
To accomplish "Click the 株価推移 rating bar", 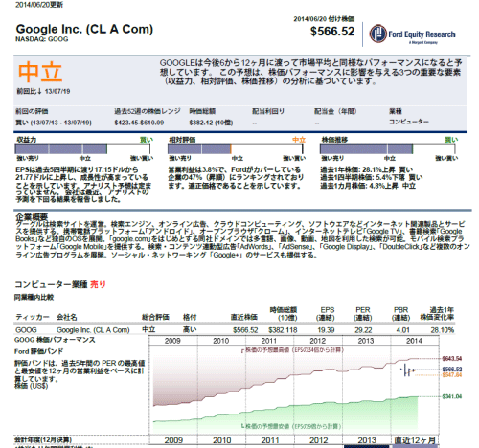I will click(388, 149).
